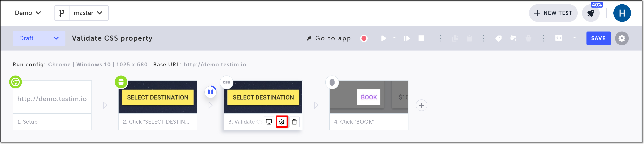
Task: Click the add-to-folder icon in toolbar
Action: pyautogui.click(x=513, y=38)
